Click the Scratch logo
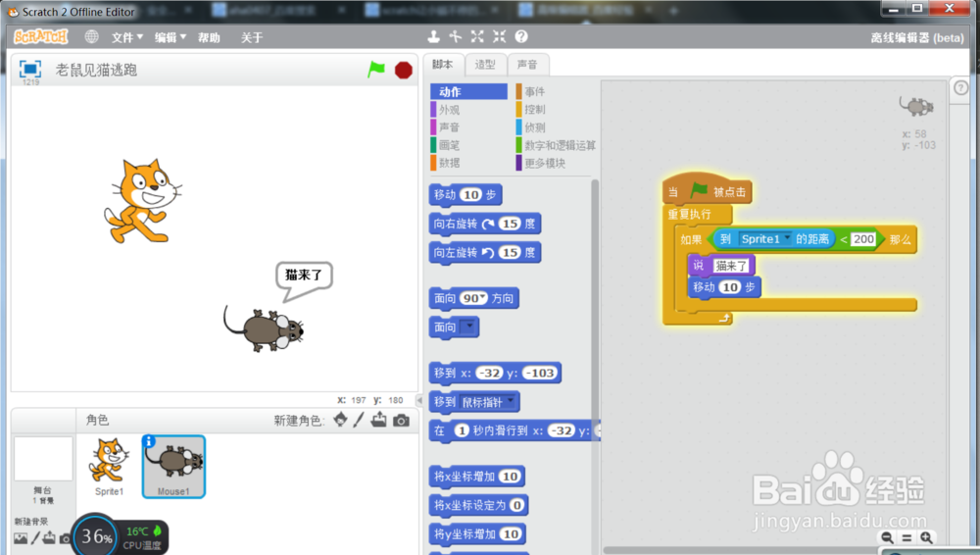 (x=40, y=37)
